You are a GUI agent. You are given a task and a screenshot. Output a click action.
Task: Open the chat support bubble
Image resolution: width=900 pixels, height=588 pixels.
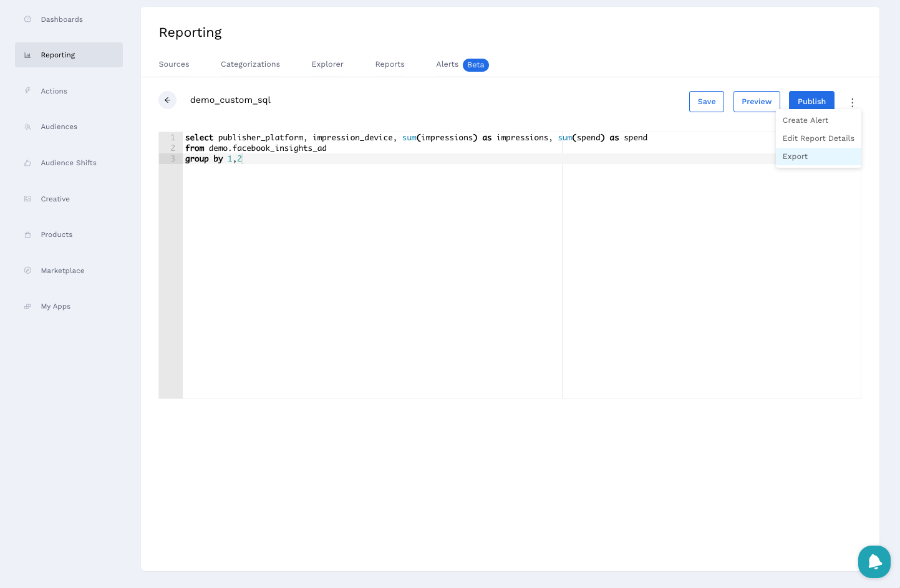[874, 562]
